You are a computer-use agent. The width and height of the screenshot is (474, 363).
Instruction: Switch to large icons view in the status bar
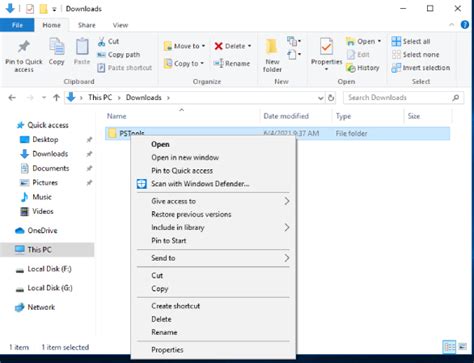click(x=463, y=347)
